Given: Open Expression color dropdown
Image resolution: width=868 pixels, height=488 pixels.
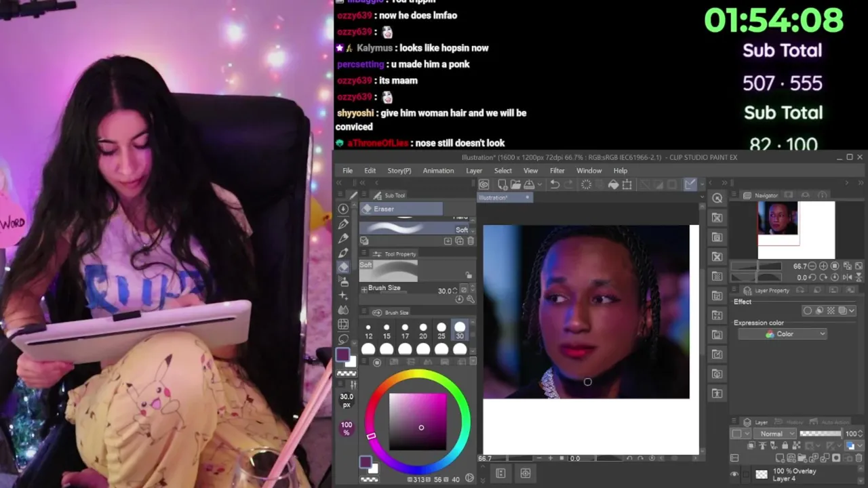Looking at the screenshot, I should click(783, 334).
